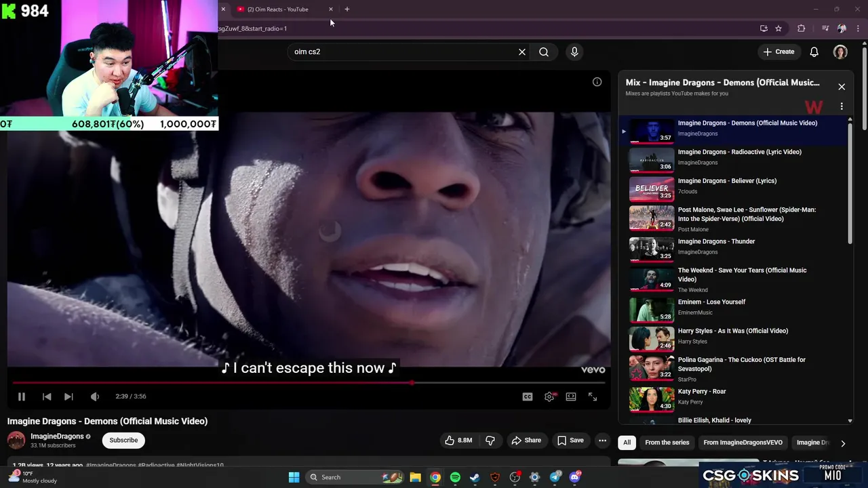Open File Explorer from taskbar
Image resolution: width=868 pixels, height=488 pixels.
click(415, 477)
